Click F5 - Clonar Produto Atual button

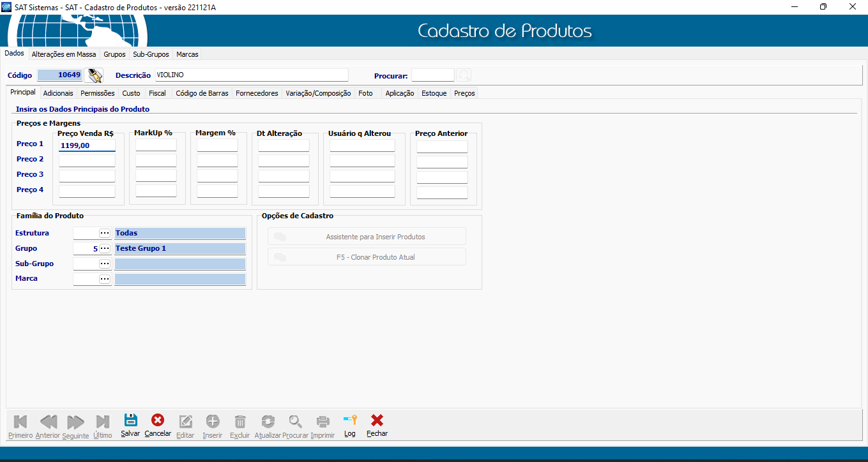tap(367, 257)
